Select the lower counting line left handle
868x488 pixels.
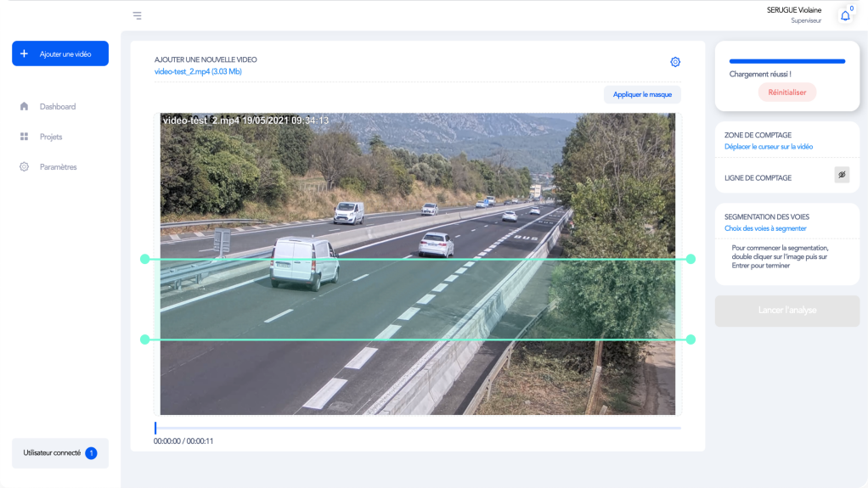click(x=145, y=339)
